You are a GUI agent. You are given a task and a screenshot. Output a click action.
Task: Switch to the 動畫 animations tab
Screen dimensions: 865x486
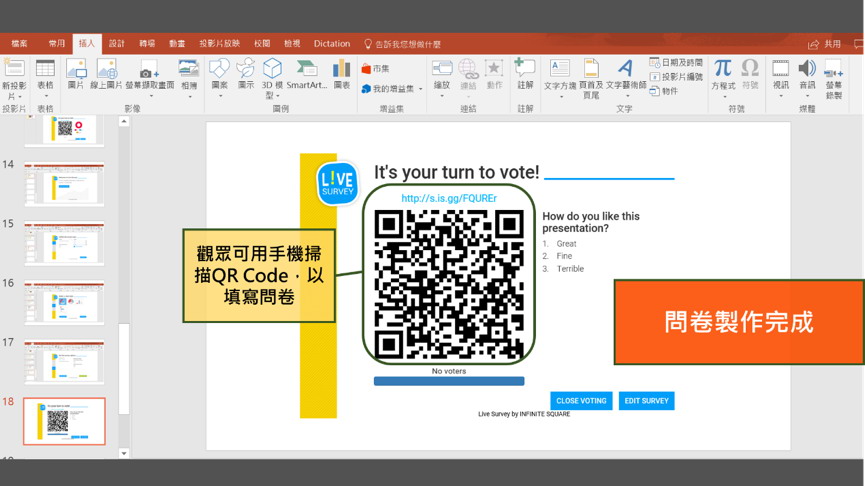tap(177, 44)
